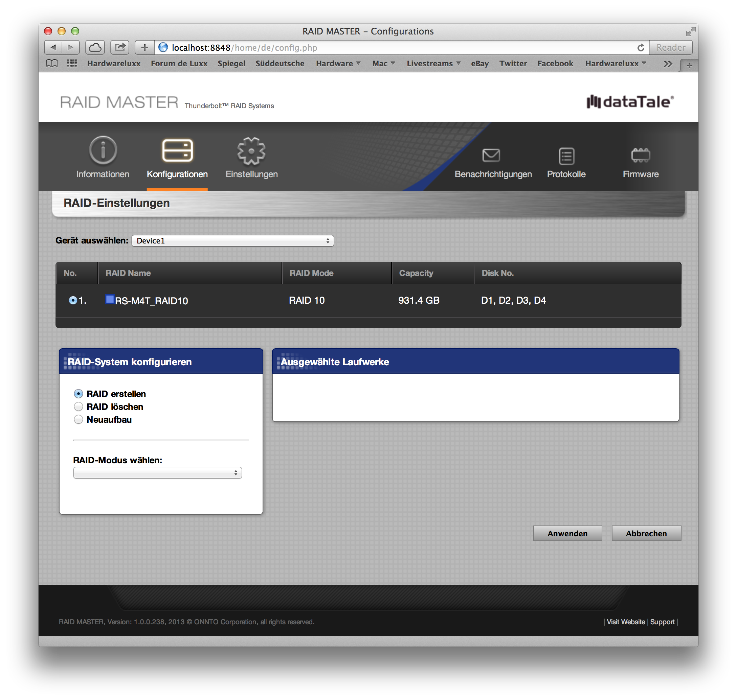This screenshot has width=737, height=700.
Task: Expand the last Hardwareluxx bookmarks folder
Action: coord(615,64)
